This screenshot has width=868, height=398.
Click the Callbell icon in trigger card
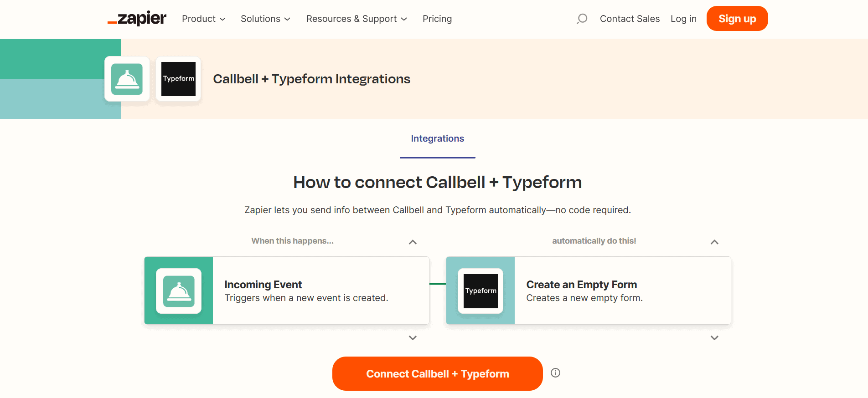(179, 291)
